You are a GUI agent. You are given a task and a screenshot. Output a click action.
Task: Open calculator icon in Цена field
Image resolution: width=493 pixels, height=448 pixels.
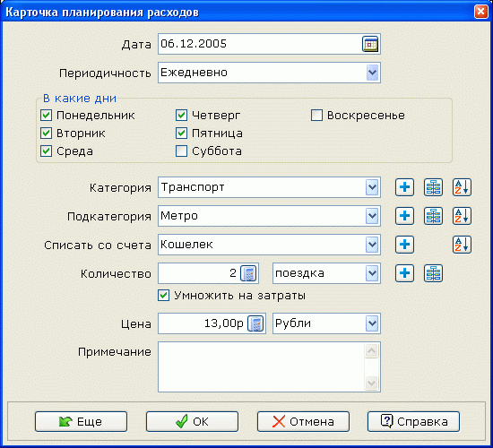tap(255, 323)
